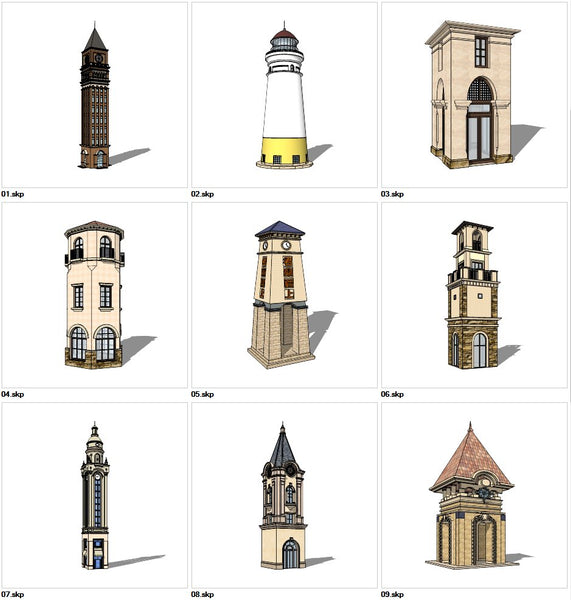The image size is (571, 600).
Task: Click the 09.skp file name label
Action: click(392, 594)
